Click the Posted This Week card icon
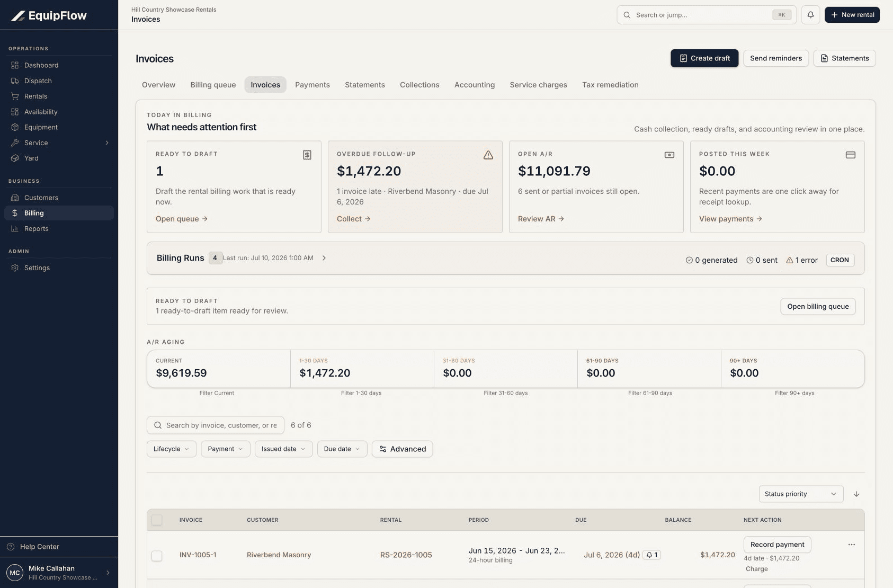 tap(851, 155)
